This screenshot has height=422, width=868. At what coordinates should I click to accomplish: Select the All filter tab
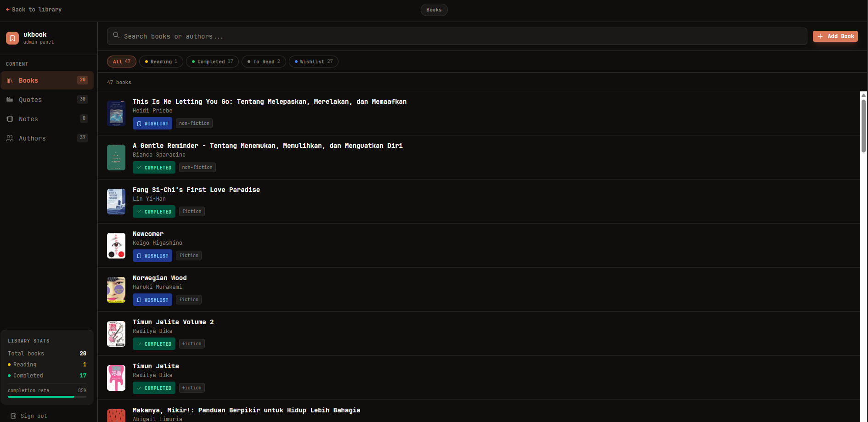[x=122, y=62]
